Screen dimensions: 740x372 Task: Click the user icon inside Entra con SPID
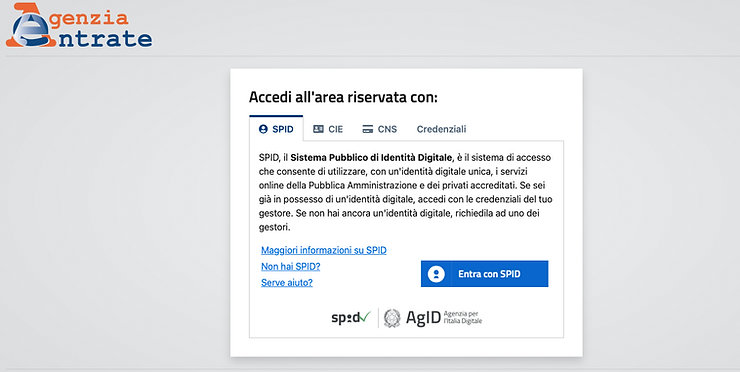click(436, 274)
